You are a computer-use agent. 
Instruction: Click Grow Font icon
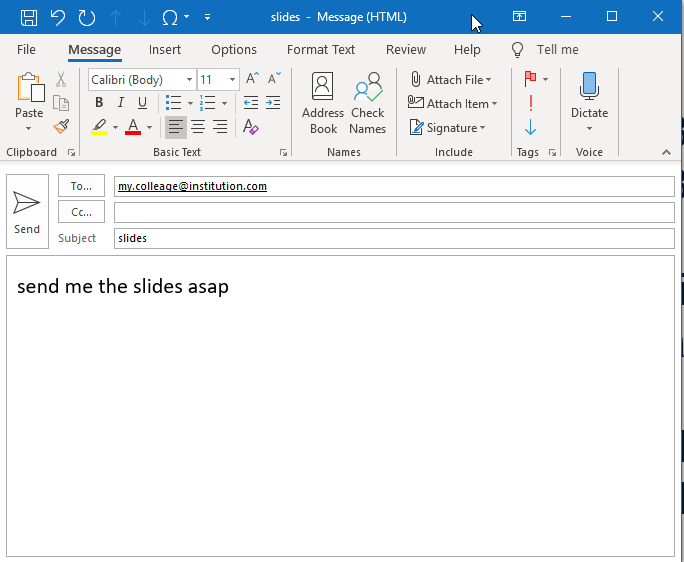tap(252, 79)
